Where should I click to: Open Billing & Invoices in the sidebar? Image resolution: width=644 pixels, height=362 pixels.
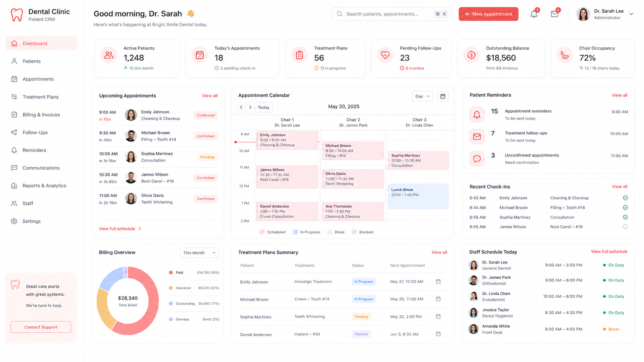(x=41, y=115)
